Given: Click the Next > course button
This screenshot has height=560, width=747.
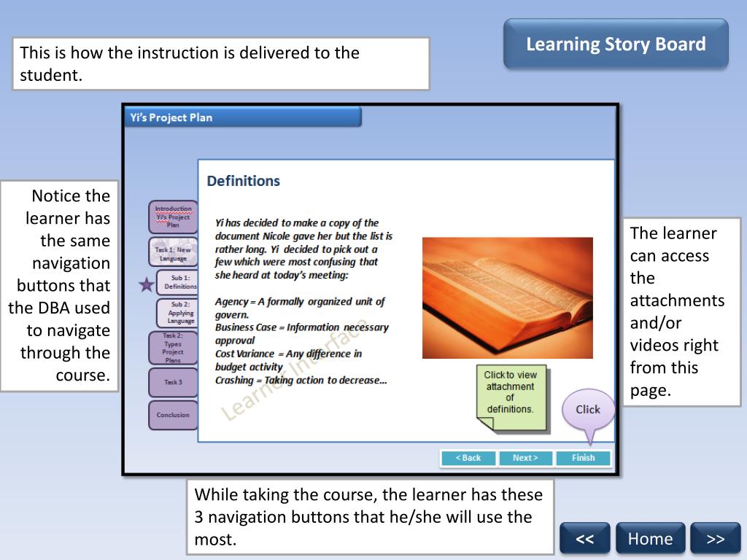Looking at the screenshot, I should pos(525,458).
